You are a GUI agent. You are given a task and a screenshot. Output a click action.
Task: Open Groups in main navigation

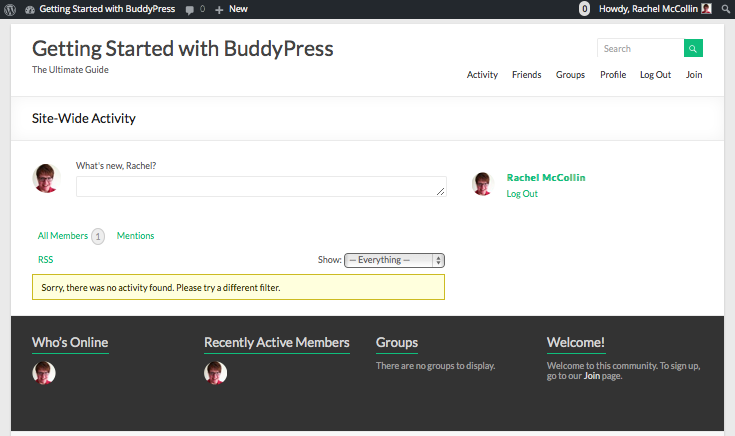570,75
